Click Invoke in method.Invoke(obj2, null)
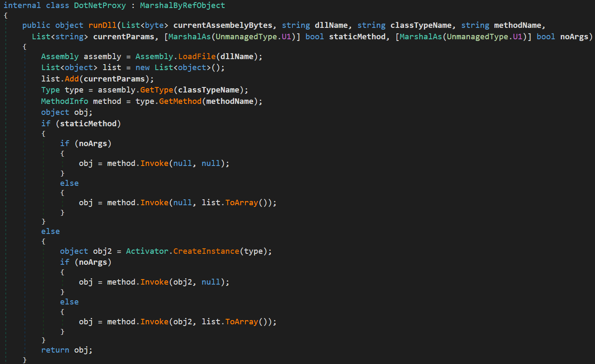Screen dimensions: 595x364 [x=154, y=282]
